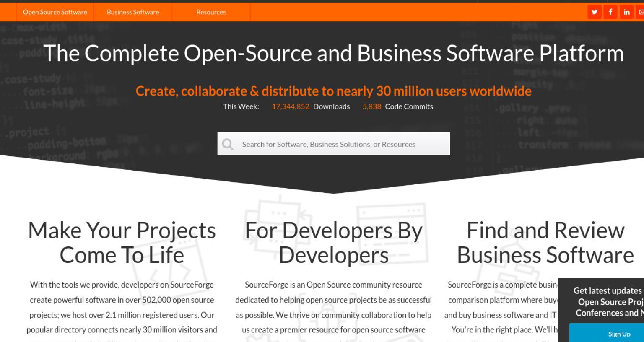Click the 'Get latest updates' popup text

click(x=608, y=302)
